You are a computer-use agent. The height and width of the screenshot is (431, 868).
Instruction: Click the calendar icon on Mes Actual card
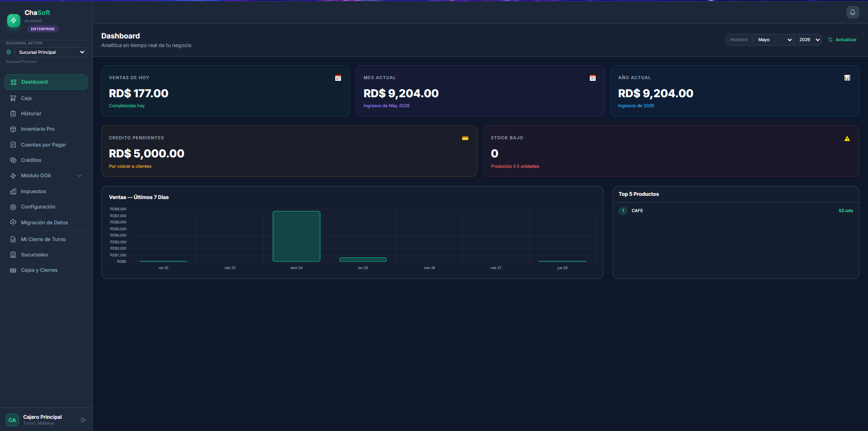[x=593, y=78]
